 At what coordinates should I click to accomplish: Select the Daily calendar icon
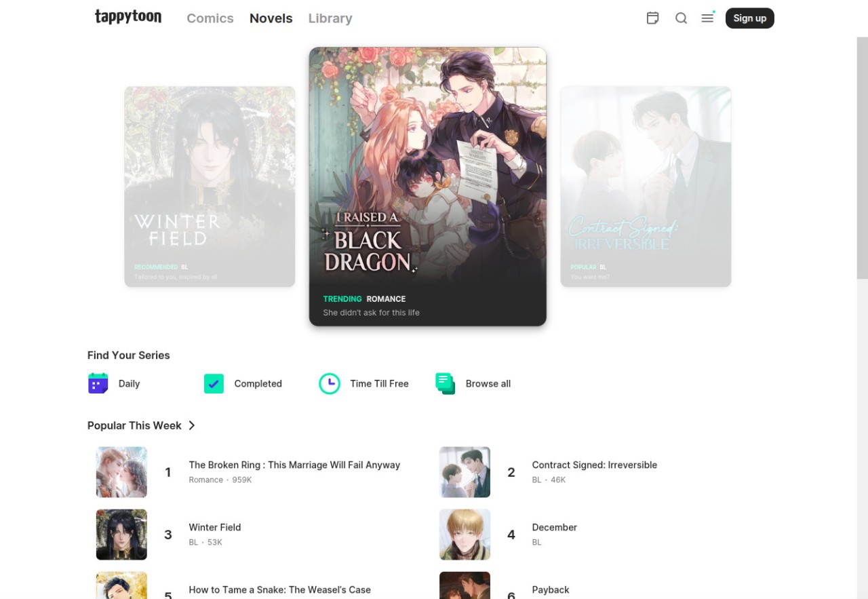tap(98, 383)
